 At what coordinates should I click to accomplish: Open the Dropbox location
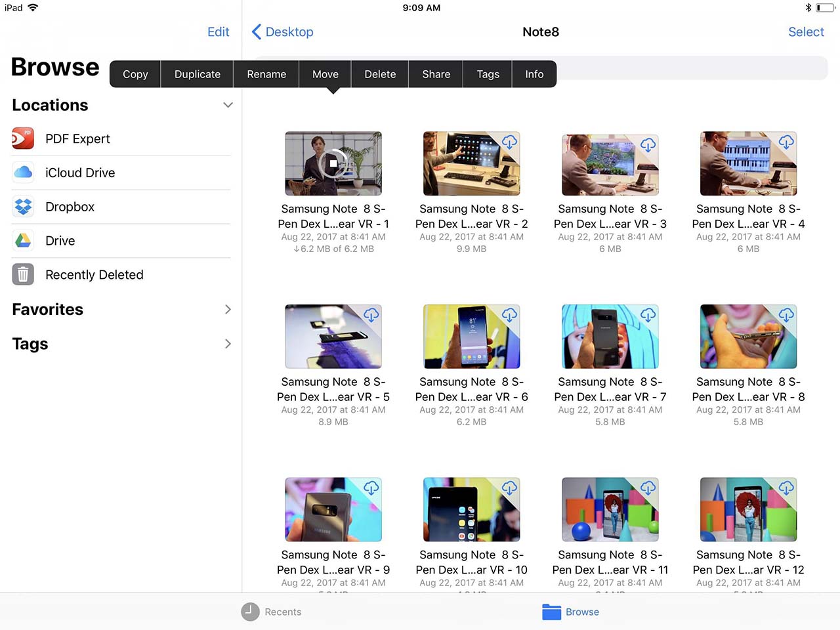click(70, 207)
